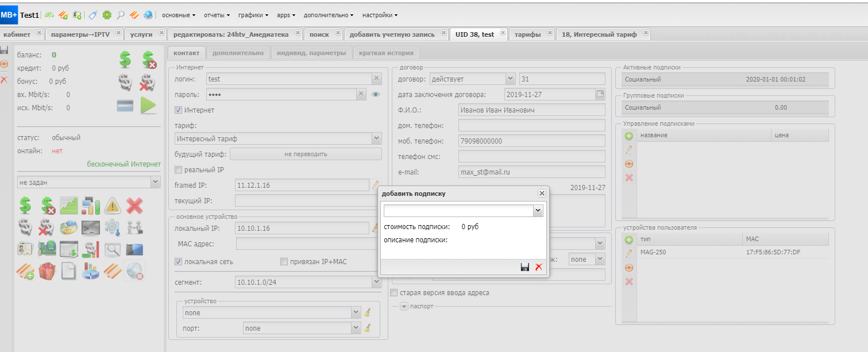The image size is (868, 352).
Task: Click the magnifier search icon in top toolbar
Action: tap(121, 15)
